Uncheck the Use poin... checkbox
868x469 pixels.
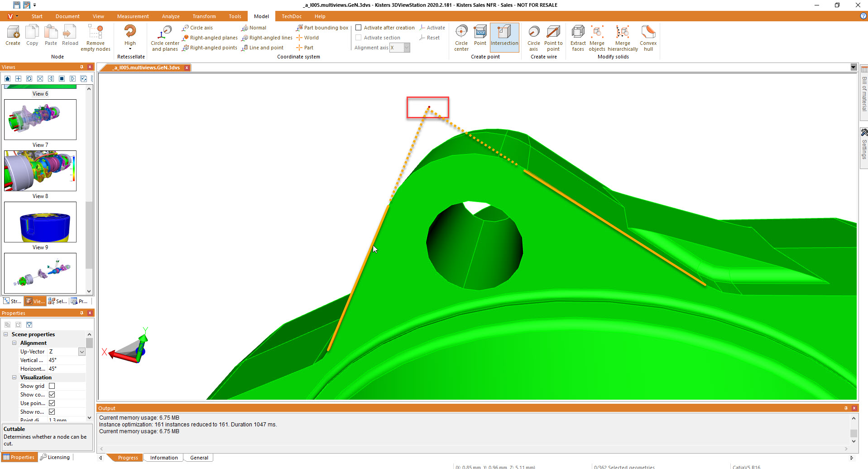[x=52, y=403]
